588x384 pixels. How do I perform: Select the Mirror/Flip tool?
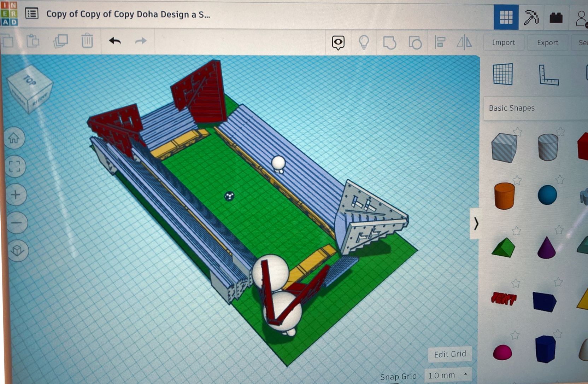pos(464,42)
